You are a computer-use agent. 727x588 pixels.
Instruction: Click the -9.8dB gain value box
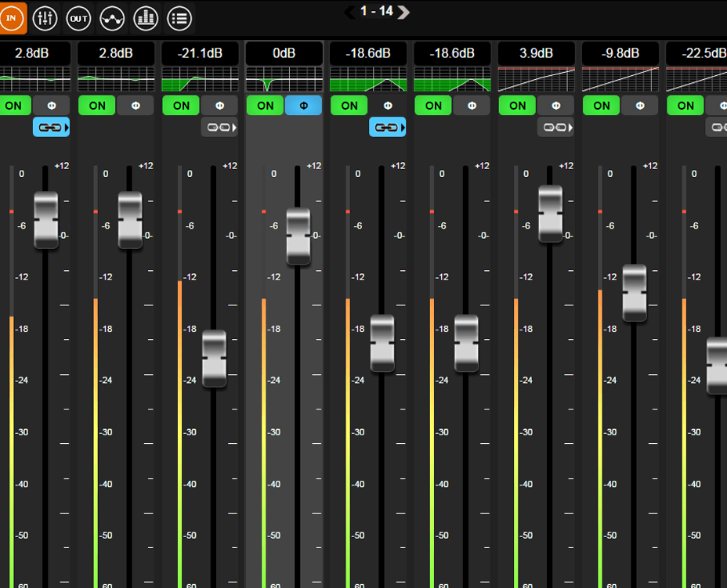620,53
